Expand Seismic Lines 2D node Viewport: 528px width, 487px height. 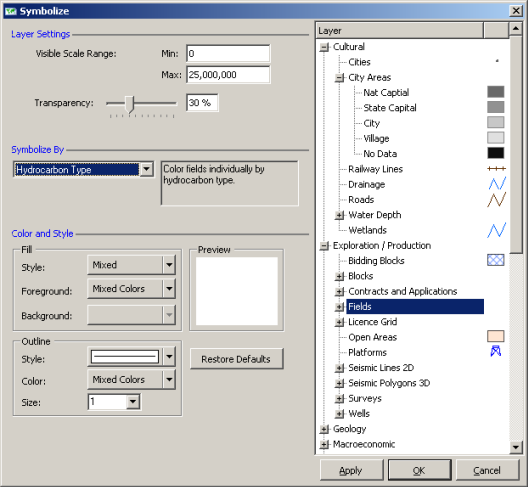(339, 368)
